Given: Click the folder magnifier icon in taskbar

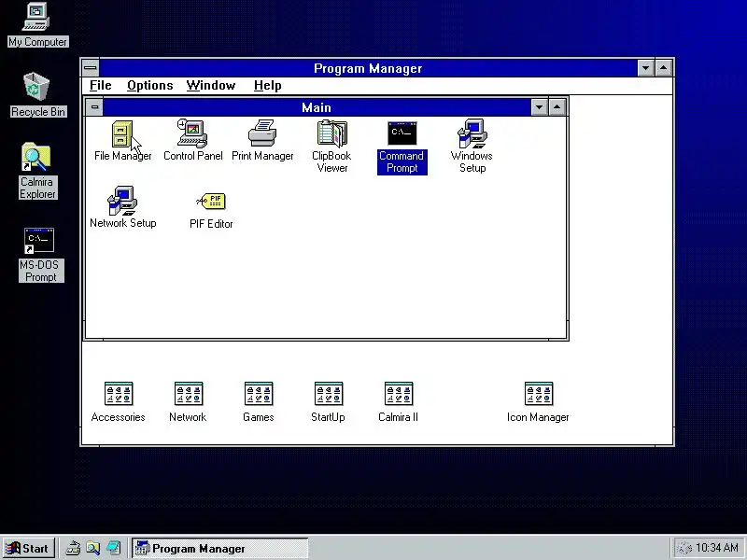Looking at the screenshot, I should (92, 548).
